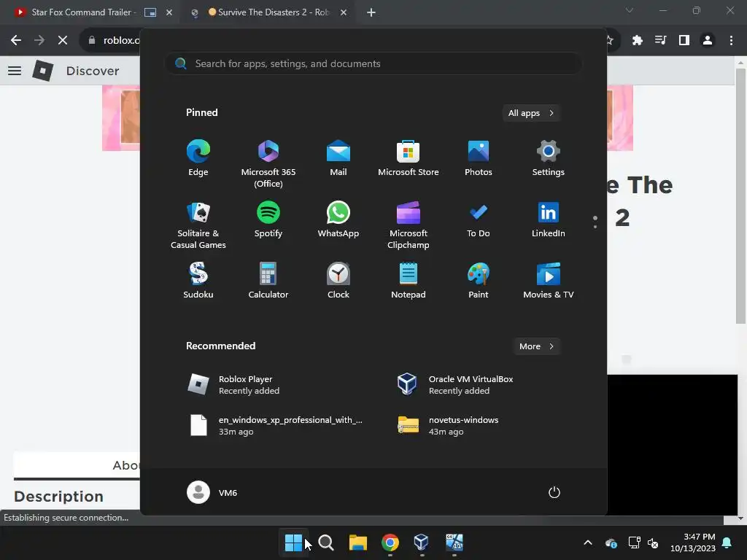
Task: Open VirtualBox from the taskbar
Action: click(x=422, y=542)
